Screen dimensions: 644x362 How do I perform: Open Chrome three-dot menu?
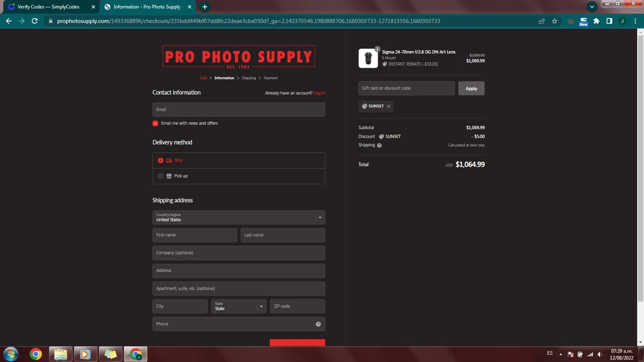[635, 21]
